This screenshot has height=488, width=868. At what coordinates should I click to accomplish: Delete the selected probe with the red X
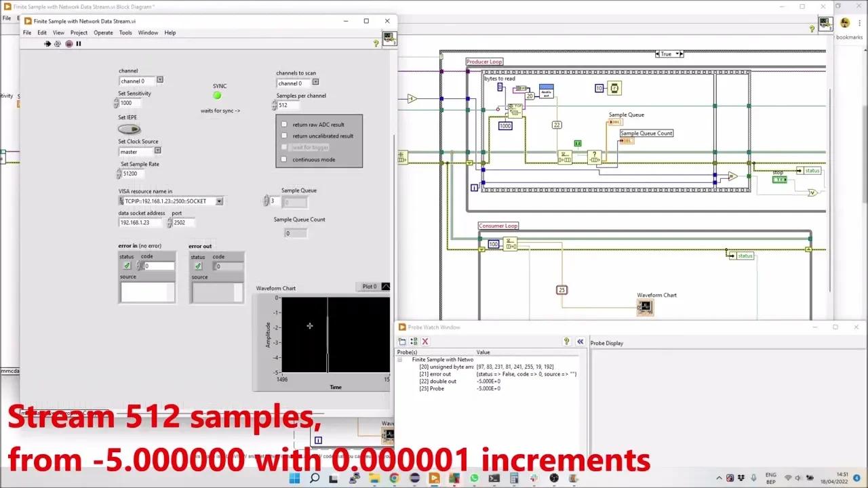(425, 342)
